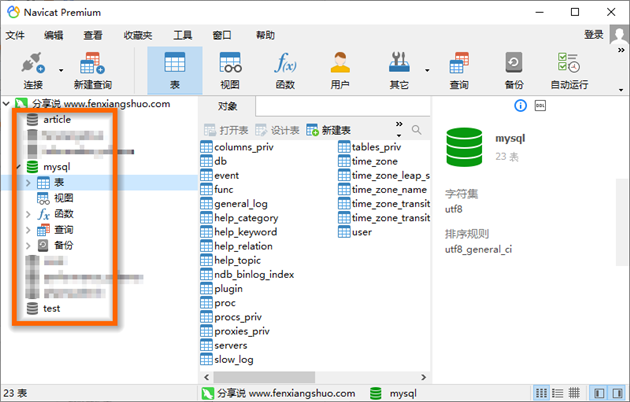Expand the 备份 node chevron

coord(28,245)
